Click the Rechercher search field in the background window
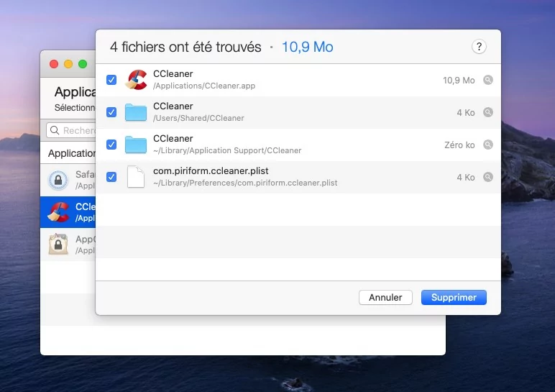The width and height of the screenshot is (555, 392). tap(70, 130)
